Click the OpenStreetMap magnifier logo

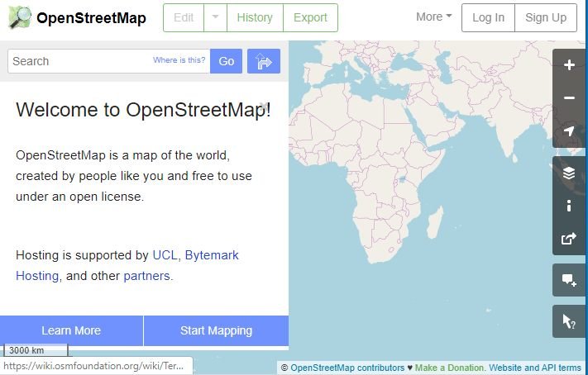(x=20, y=17)
